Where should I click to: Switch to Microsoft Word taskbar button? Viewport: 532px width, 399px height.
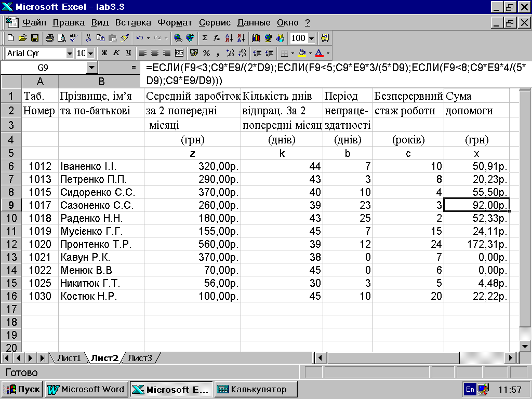[x=87, y=389]
